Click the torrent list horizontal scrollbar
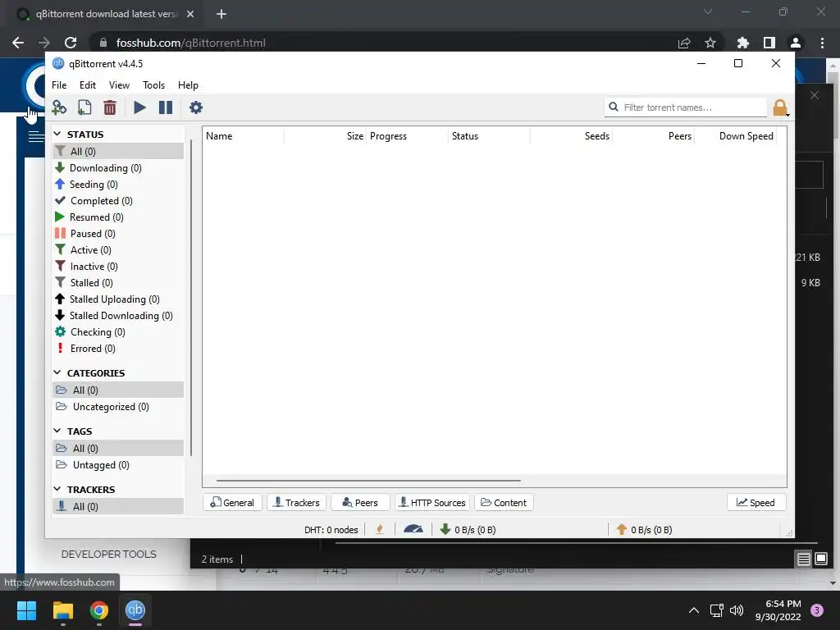The height and width of the screenshot is (630, 840). [368, 481]
